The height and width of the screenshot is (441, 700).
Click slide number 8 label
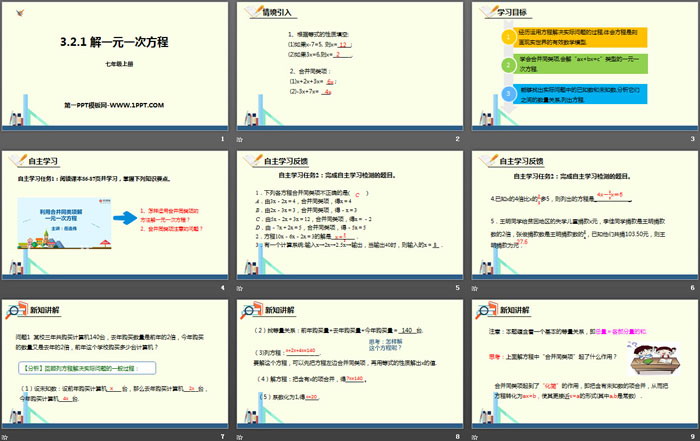pyautogui.click(x=457, y=437)
